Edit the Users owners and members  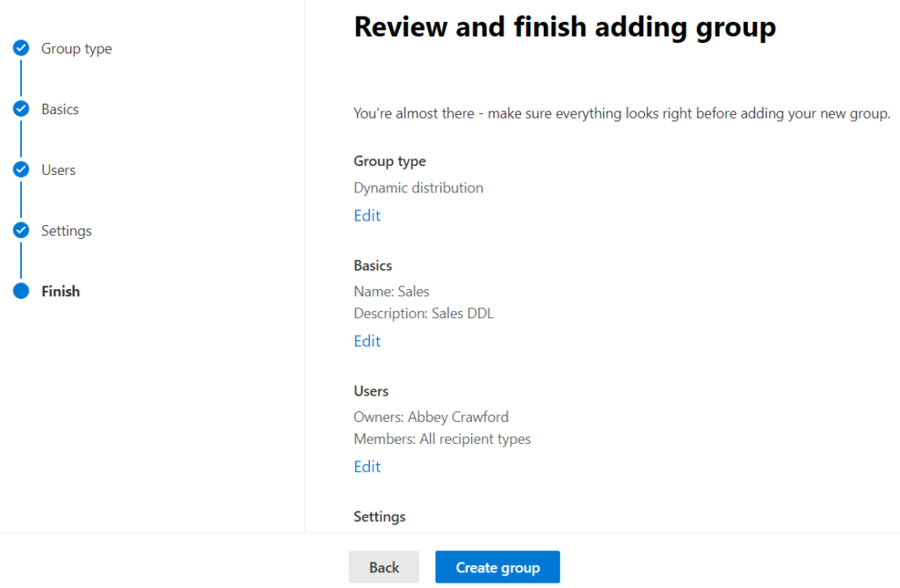click(x=367, y=466)
